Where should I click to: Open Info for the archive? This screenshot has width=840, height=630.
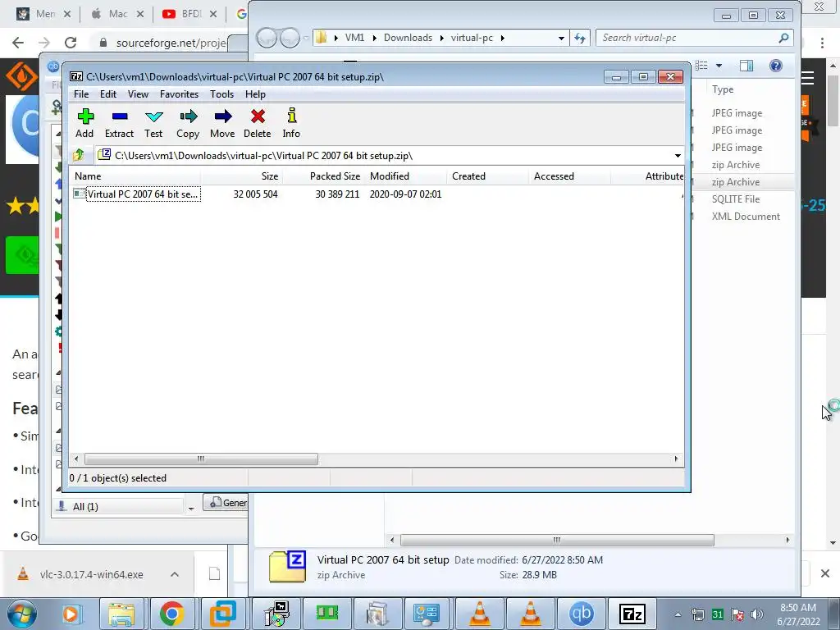click(x=291, y=123)
